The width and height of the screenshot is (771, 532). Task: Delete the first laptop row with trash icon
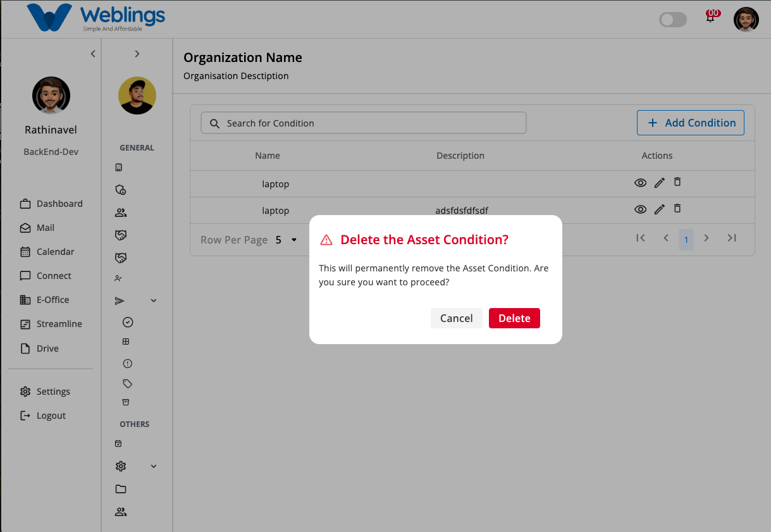point(677,182)
